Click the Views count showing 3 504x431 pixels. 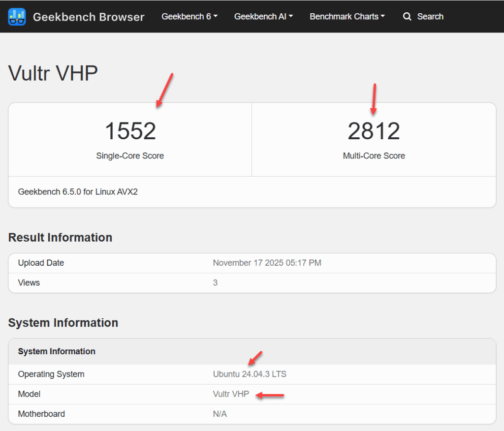215,282
